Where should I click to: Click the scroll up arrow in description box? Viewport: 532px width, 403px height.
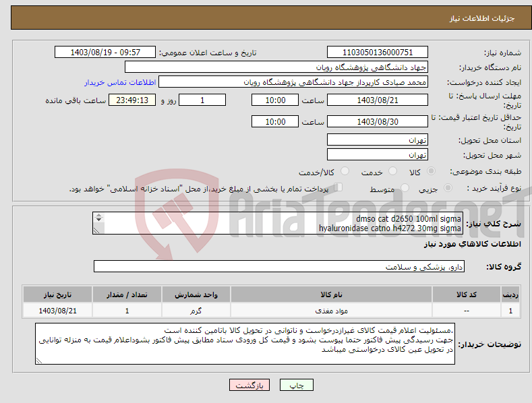click(98, 215)
